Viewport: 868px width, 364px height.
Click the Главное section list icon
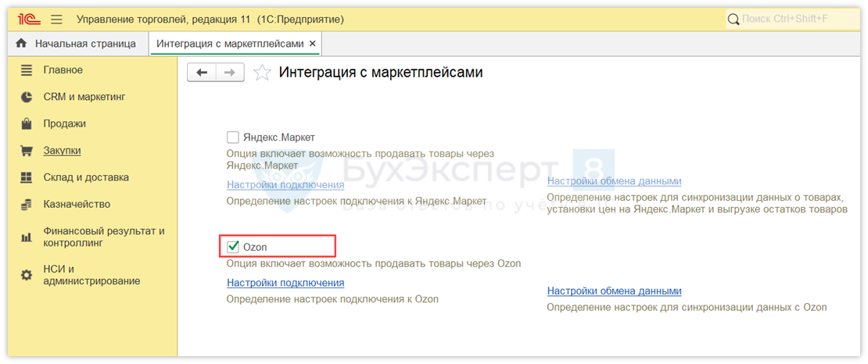(x=27, y=70)
